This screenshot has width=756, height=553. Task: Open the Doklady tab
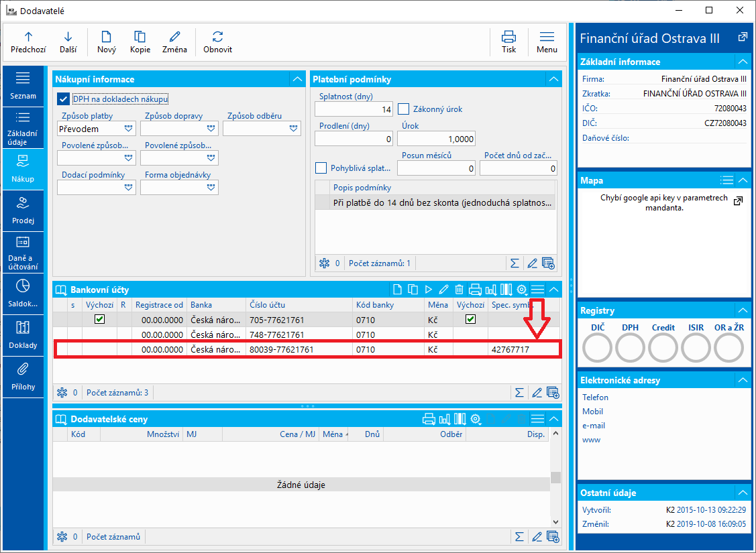(x=23, y=334)
